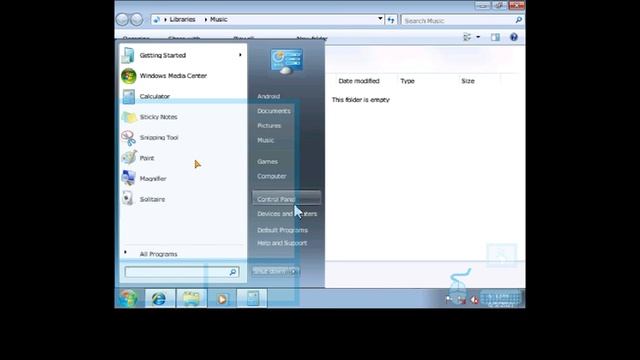Click the Start menu search magnifier icon

click(233, 272)
